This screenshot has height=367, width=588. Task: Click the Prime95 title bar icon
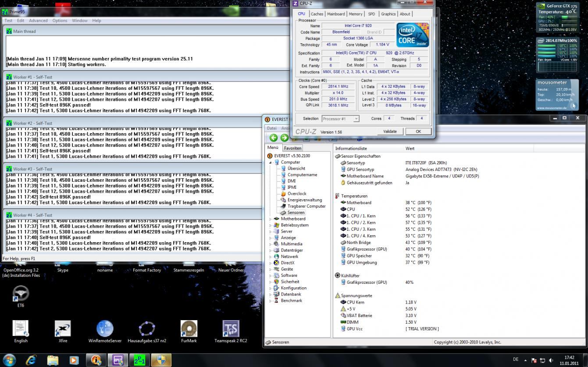pos(5,12)
